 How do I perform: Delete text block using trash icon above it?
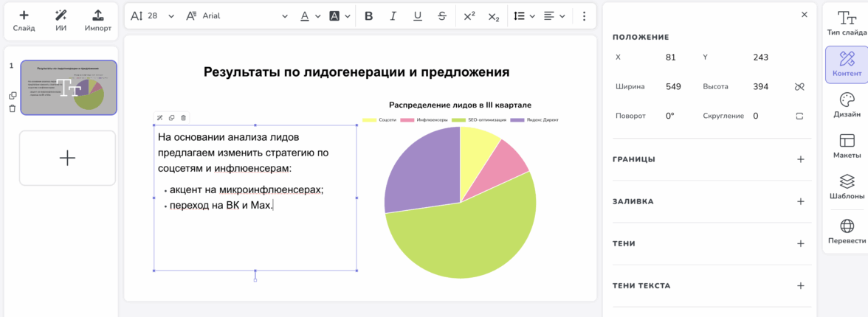tap(184, 117)
